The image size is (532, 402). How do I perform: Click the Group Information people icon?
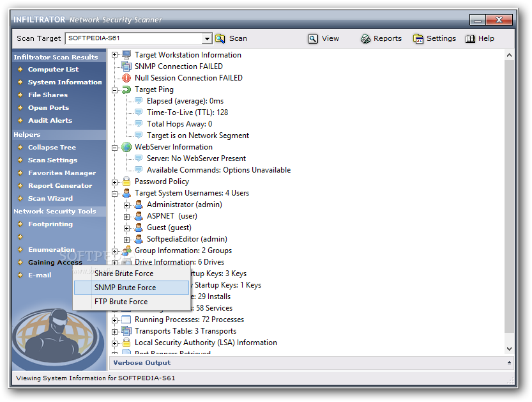pyautogui.click(x=126, y=251)
